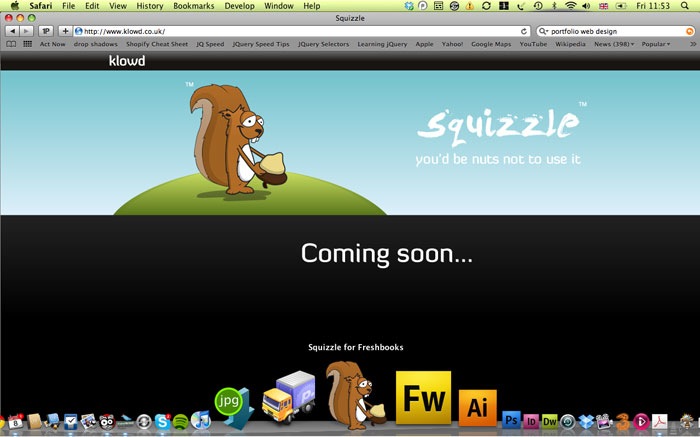Click the Bluetooth icon in menu bar
Screen dimensions: 700x437
click(x=554, y=6)
